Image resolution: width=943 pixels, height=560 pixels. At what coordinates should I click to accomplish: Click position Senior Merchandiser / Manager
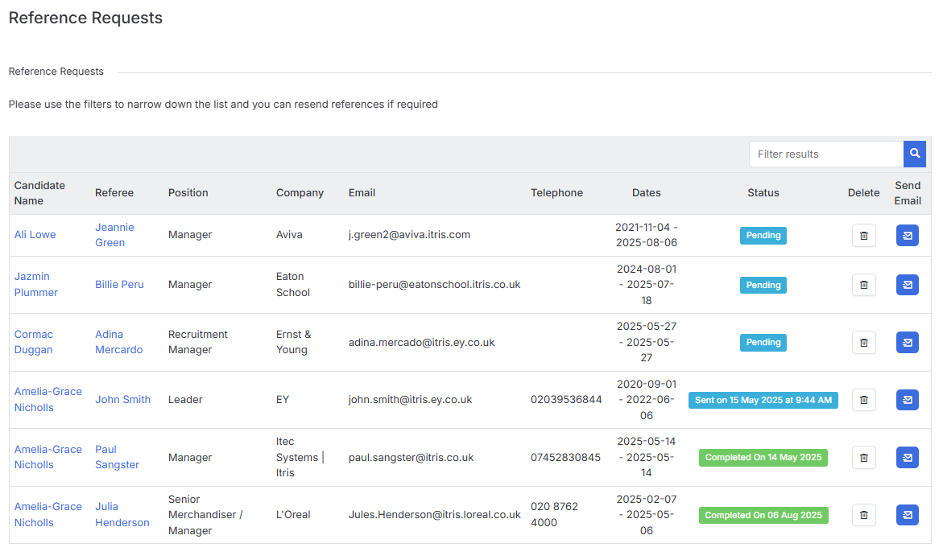pyautogui.click(x=205, y=514)
